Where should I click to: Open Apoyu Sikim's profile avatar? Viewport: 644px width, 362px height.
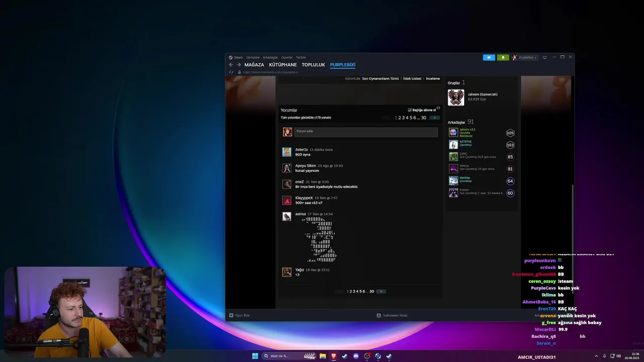pos(287,168)
